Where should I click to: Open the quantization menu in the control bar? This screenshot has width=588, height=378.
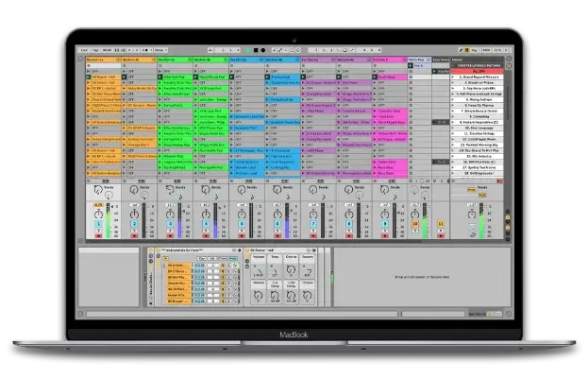(x=158, y=49)
